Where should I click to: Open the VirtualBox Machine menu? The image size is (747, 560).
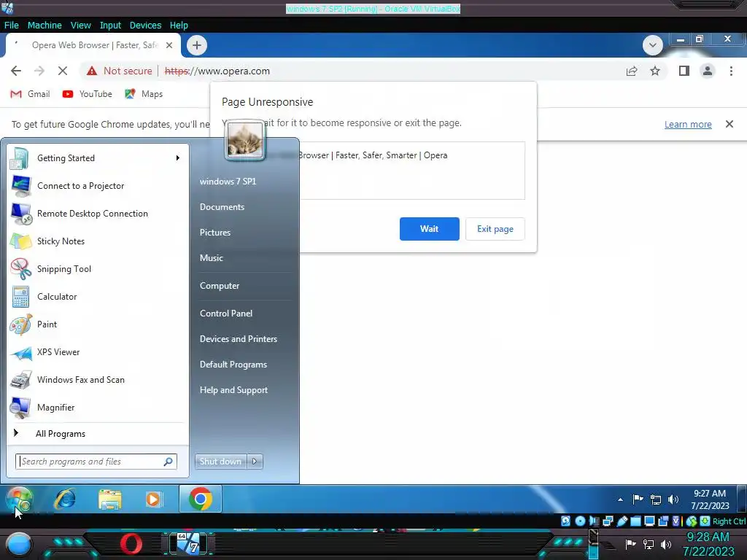tap(44, 26)
